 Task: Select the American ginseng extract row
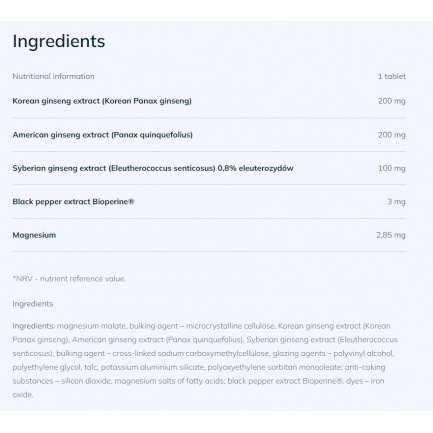point(209,135)
